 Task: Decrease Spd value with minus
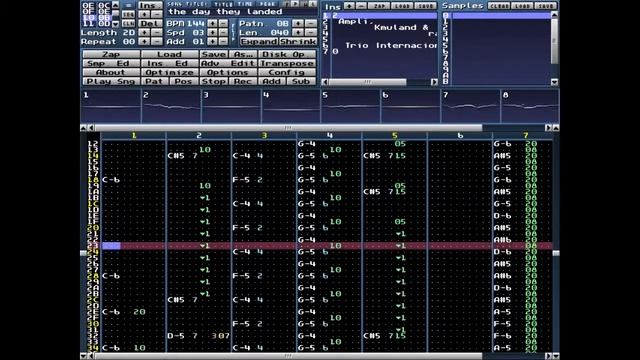tap(223, 33)
